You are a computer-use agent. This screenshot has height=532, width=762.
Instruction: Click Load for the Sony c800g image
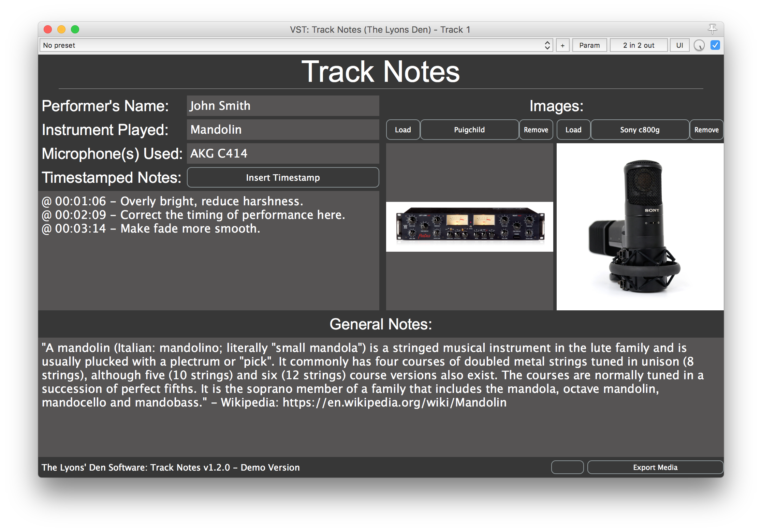tap(573, 130)
